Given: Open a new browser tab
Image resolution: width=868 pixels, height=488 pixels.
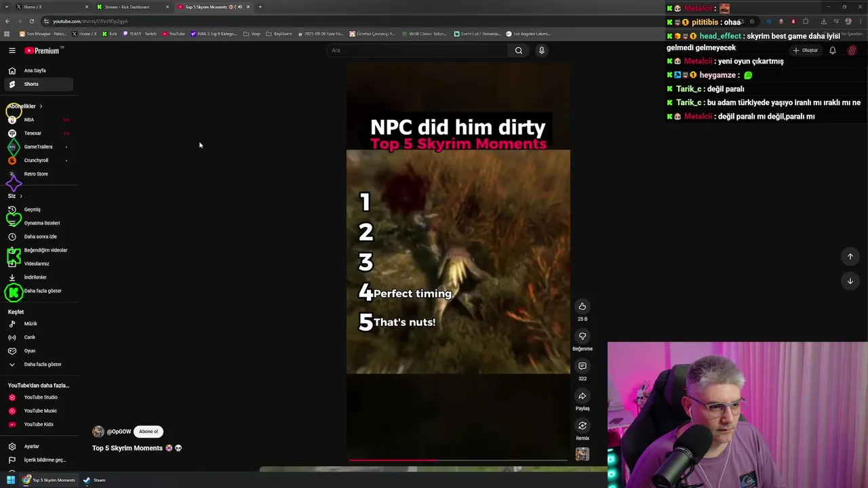Looking at the screenshot, I should 260,7.
